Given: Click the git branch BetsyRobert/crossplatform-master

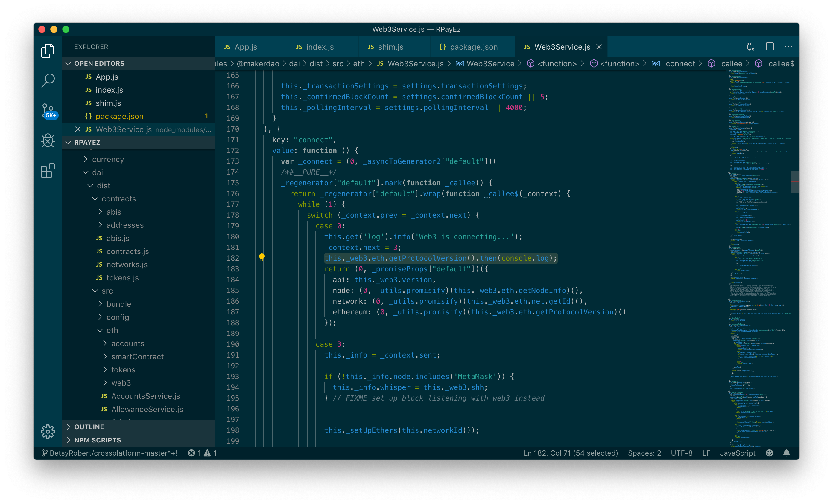Looking at the screenshot, I should [x=110, y=453].
